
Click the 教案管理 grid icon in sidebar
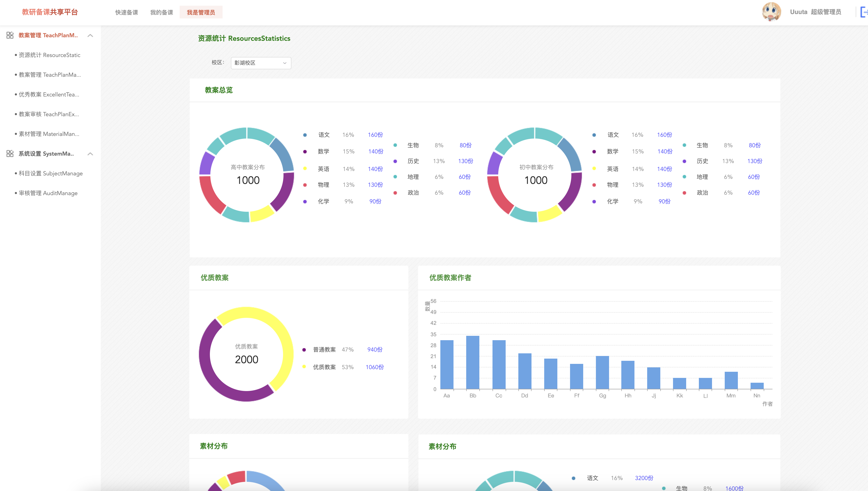pos(10,36)
